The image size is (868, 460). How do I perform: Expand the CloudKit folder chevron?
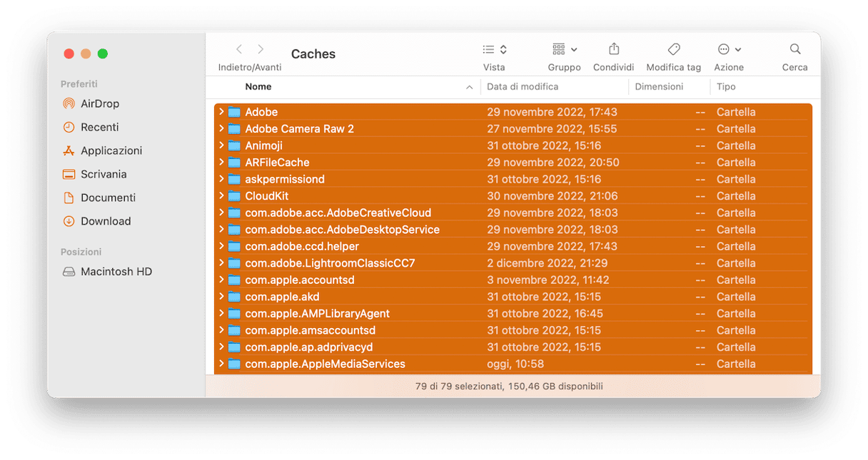(221, 196)
